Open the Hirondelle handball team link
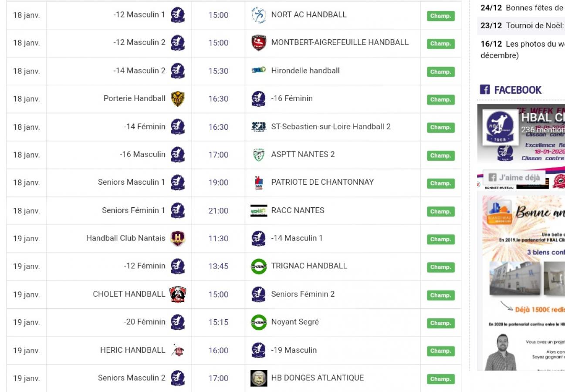Screen dimensions: 565x392 coord(305,71)
